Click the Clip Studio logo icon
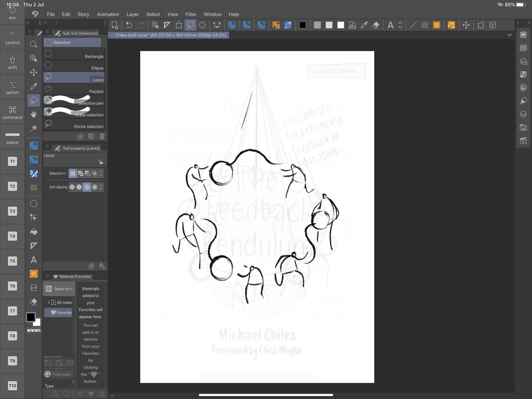Screen dimensions: 532x399 [x=35, y=14]
